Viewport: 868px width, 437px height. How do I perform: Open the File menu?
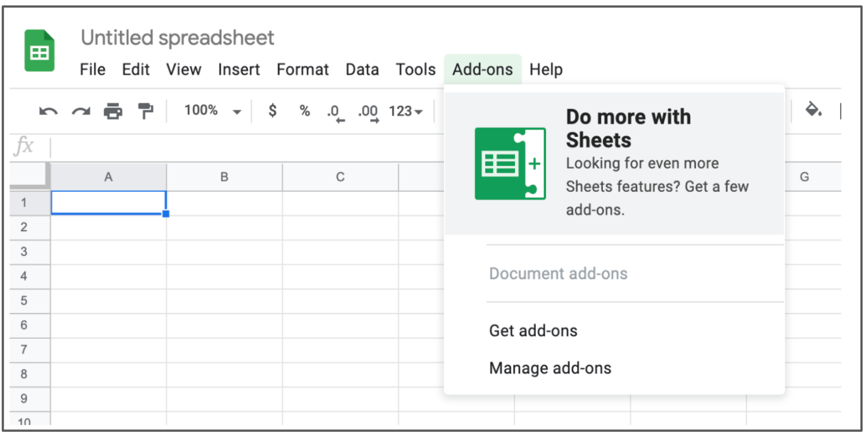92,70
